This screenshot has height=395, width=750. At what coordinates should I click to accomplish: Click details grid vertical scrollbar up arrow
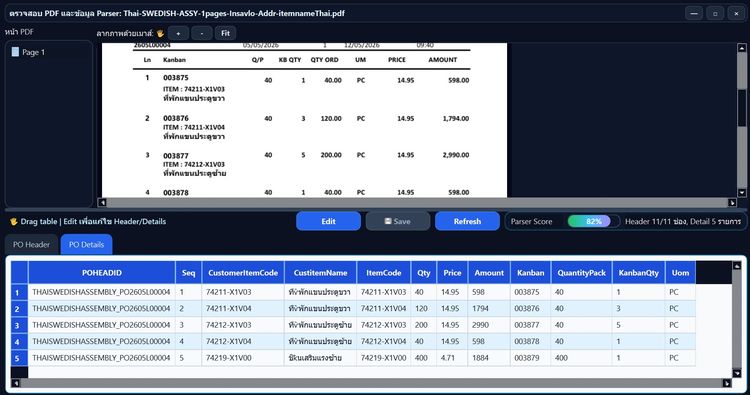click(737, 266)
